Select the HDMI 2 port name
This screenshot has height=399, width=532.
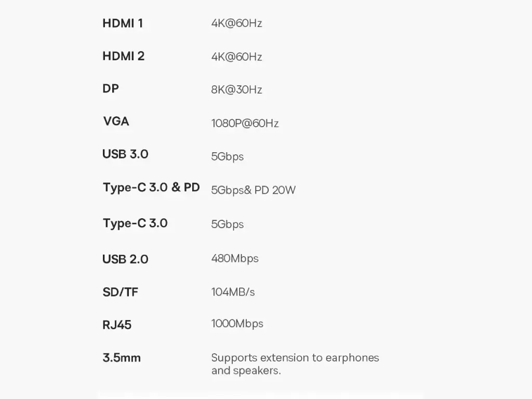[124, 56]
